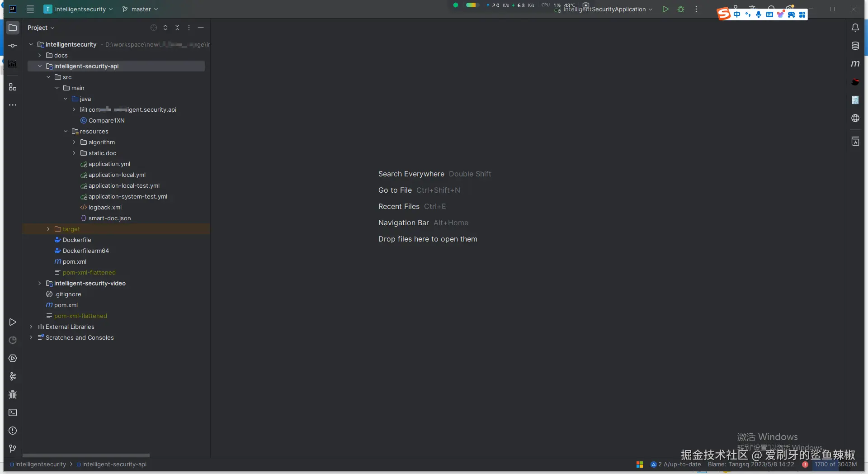Click the memory indicator 1700 of 3042M
The image size is (868, 474).
click(x=835, y=464)
